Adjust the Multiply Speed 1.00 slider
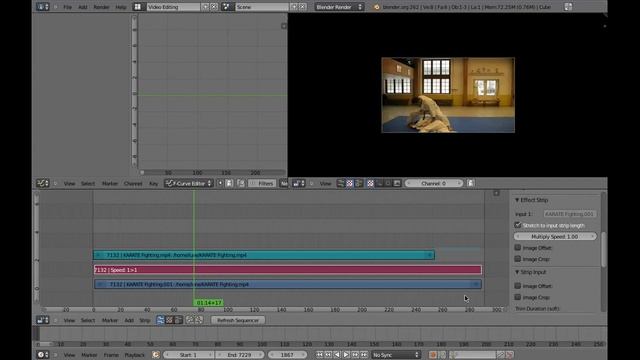640x360 pixels. point(555,236)
